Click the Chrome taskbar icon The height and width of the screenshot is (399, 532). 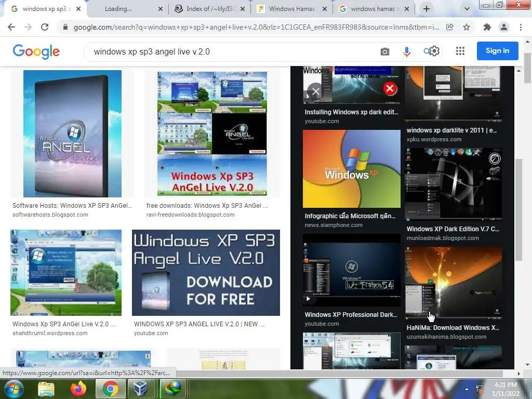point(110,389)
